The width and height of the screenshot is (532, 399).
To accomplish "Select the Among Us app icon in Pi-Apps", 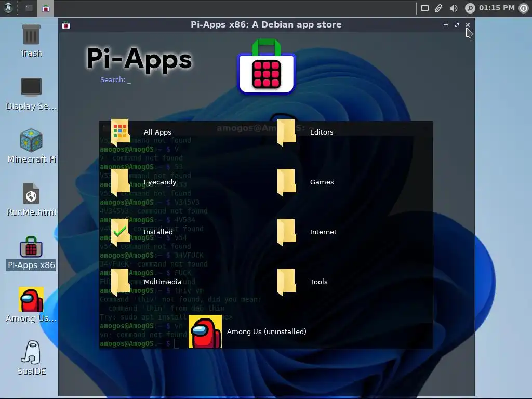I will click(205, 331).
